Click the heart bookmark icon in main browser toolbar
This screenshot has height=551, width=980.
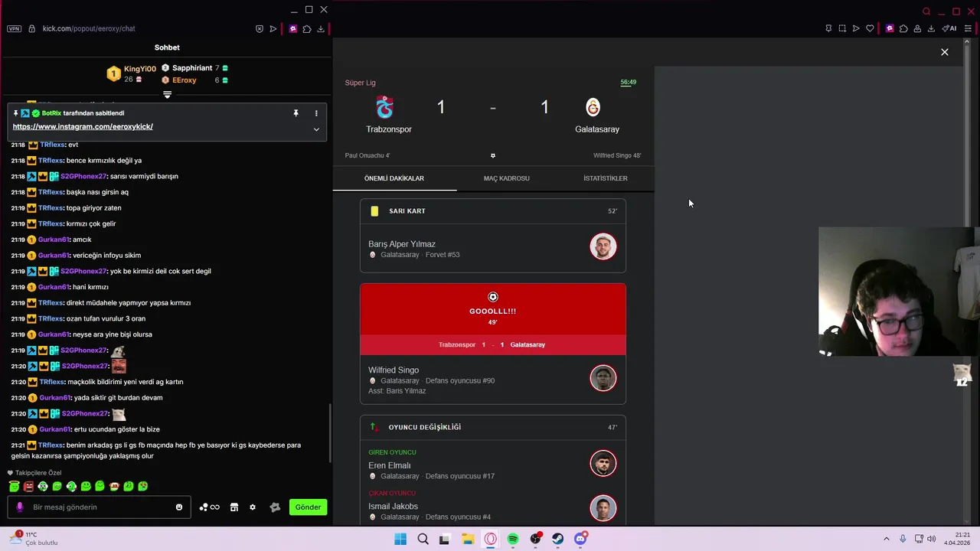[x=870, y=29]
